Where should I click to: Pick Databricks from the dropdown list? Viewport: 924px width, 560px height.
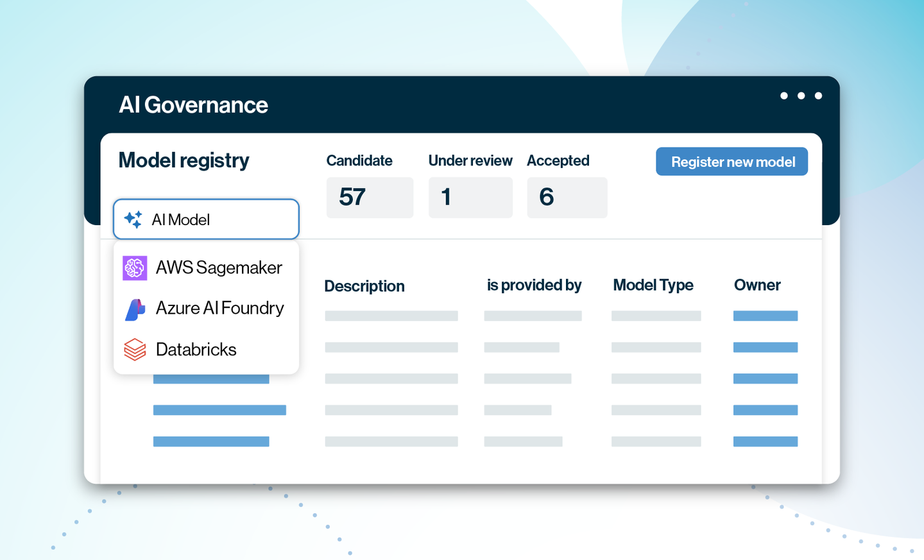[196, 350]
